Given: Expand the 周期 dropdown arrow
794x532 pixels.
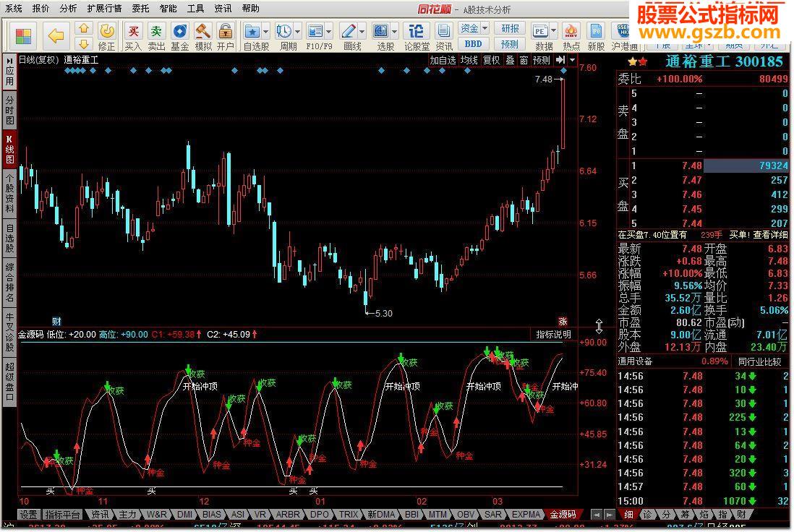Looking at the screenshot, I should pos(297,31).
